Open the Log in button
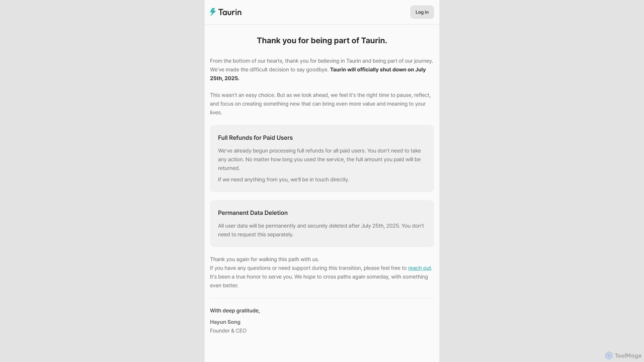The image size is (644, 362). 422,12
